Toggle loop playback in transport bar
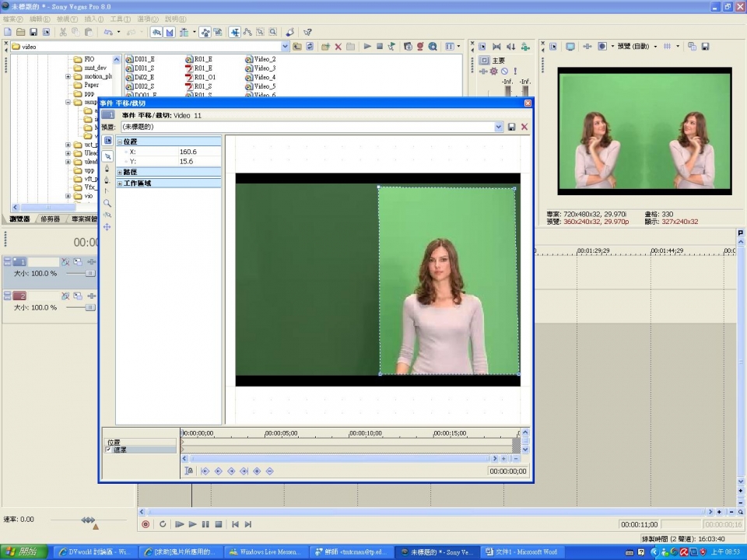747x560 pixels. tap(163, 524)
